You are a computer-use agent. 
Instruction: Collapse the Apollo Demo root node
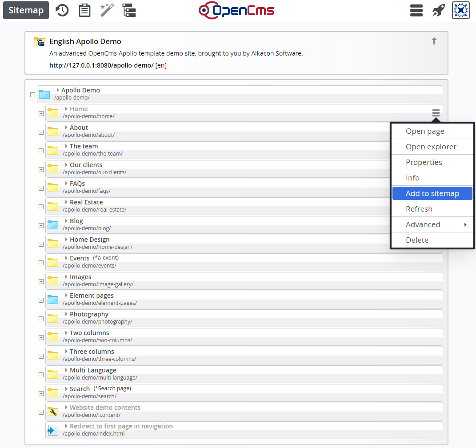32,95
